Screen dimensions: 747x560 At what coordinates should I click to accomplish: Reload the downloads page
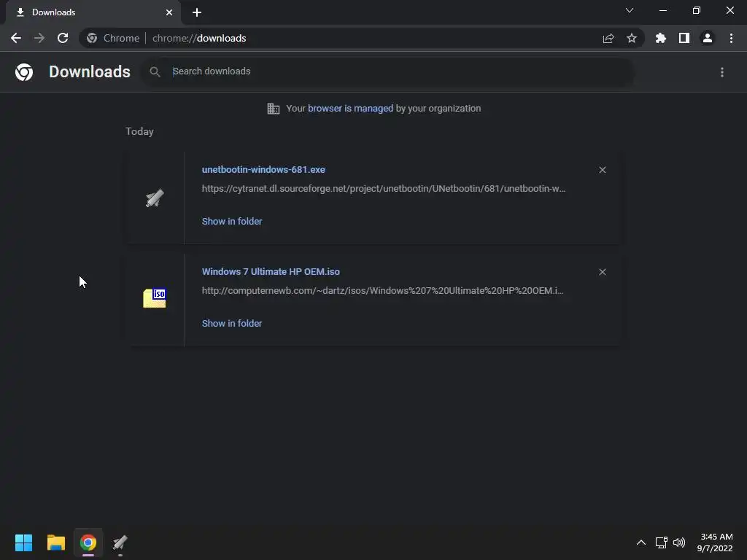(x=63, y=38)
